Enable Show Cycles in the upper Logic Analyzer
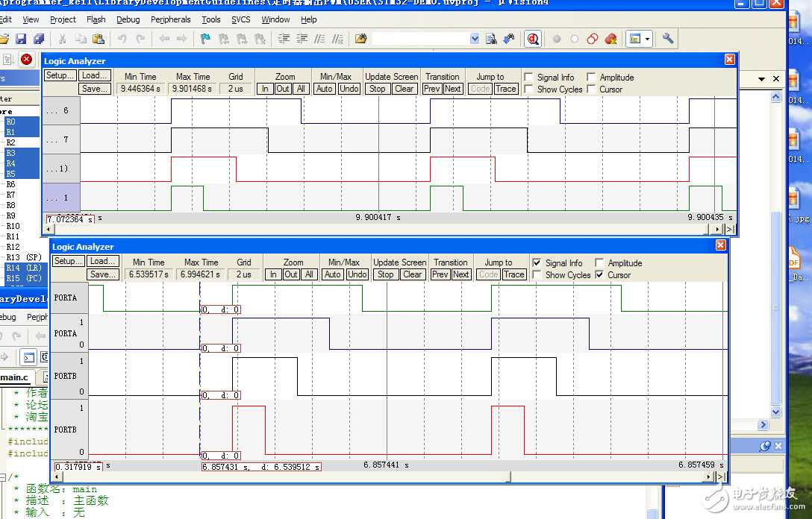The height and width of the screenshot is (519, 812). [528, 89]
